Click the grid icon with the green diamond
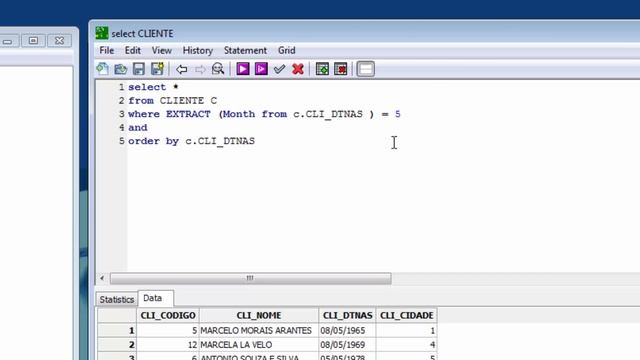The width and height of the screenshot is (640, 360). coord(322,69)
